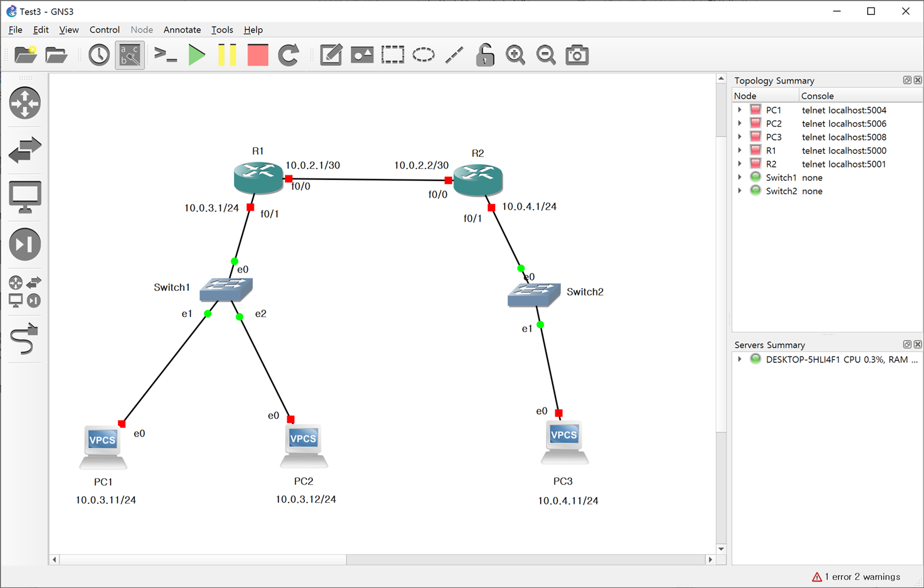
Task: Float the Topology Summary panel
Action: [907, 80]
